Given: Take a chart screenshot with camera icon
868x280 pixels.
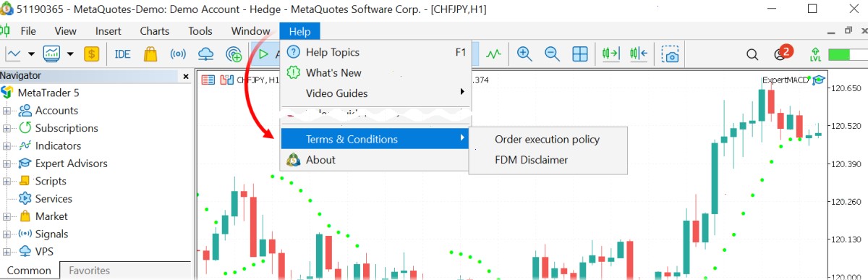Looking at the screenshot, I should point(671,54).
